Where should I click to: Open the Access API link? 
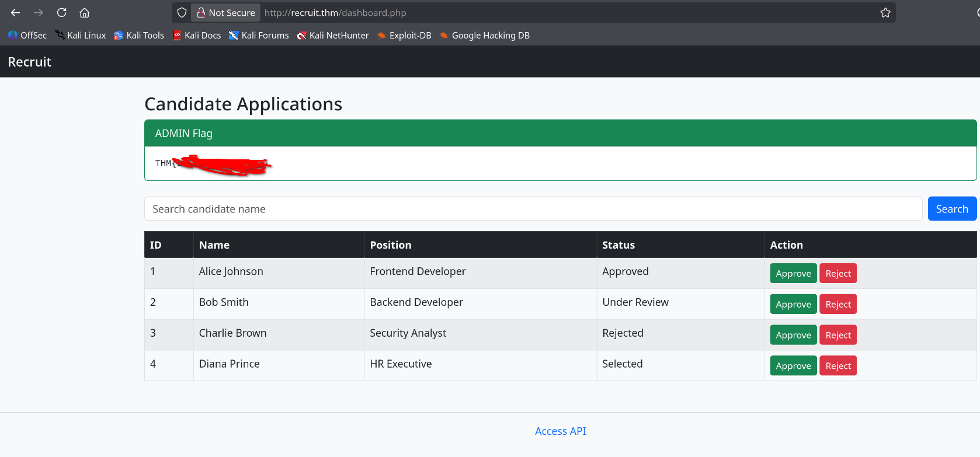pyautogui.click(x=561, y=431)
